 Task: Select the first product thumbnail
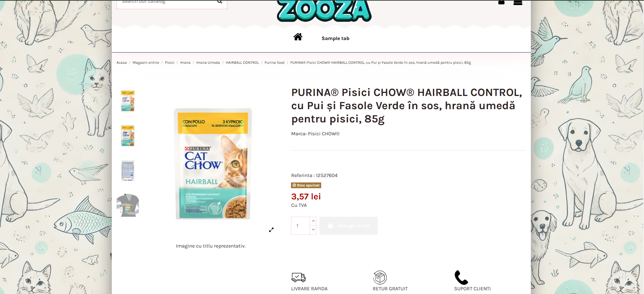pyautogui.click(x=128, y=101)
